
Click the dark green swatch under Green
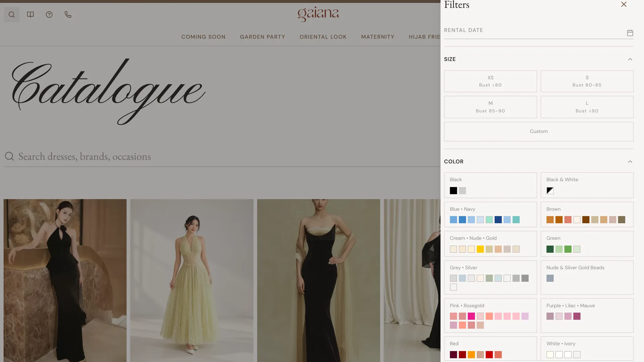pyautogui.click(x=550, y=249)
